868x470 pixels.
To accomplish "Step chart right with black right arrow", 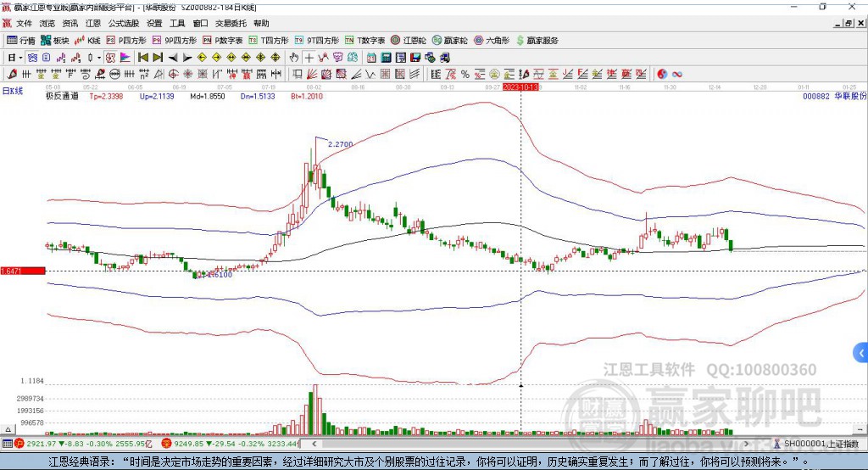I will point(187,58).
